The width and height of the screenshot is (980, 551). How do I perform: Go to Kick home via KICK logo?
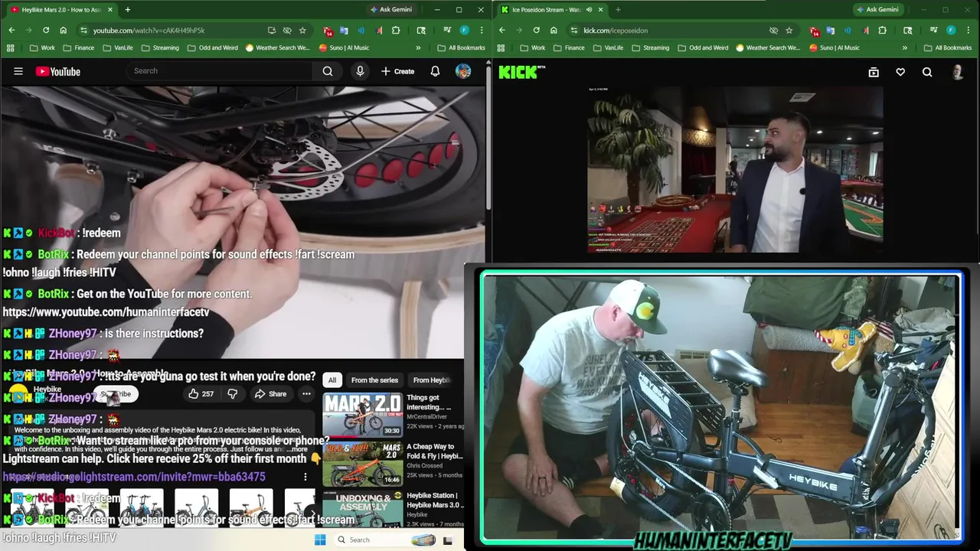coord(521,72)
